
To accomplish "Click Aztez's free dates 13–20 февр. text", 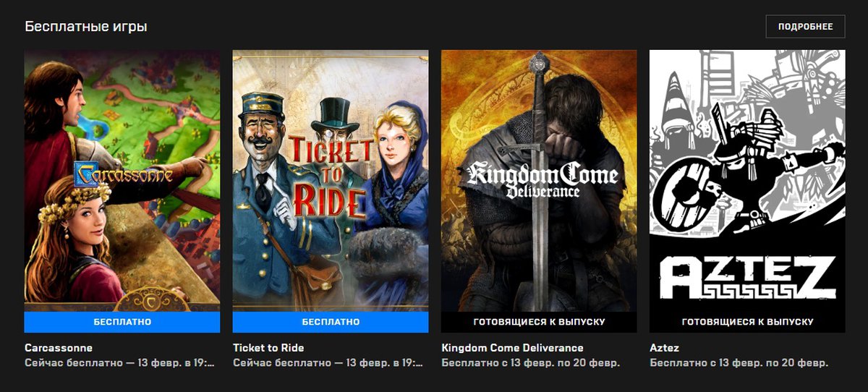I will point(739,362).
